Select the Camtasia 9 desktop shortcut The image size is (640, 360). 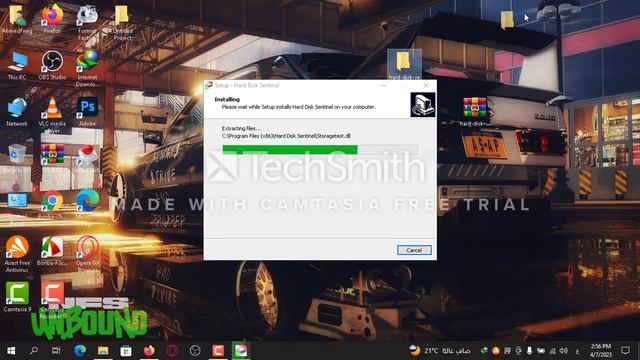click(17, 297)
